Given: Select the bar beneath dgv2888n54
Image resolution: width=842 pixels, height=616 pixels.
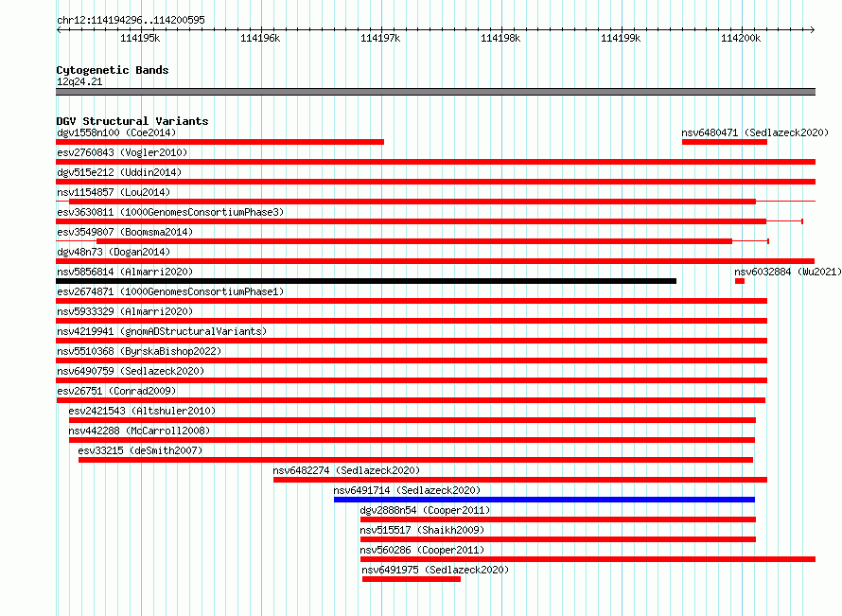Looking at the screenshot, I should point(558,519).
